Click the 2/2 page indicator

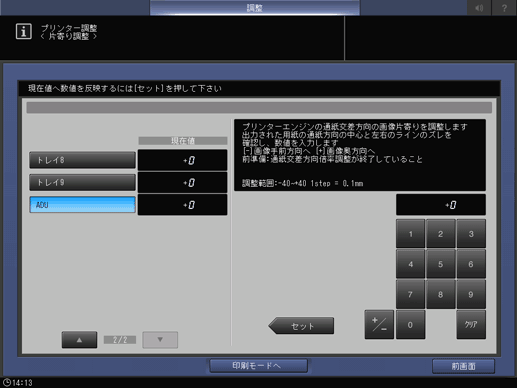[120, 340]
